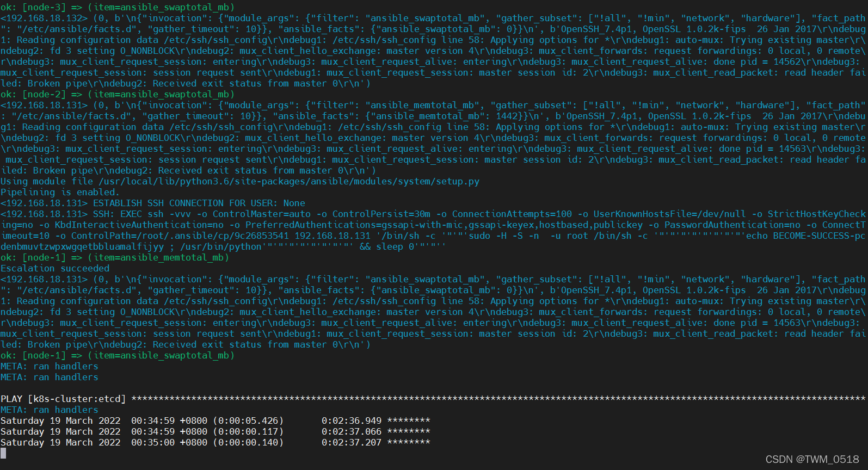Click the META line below the PLAY header
This screenshot has width=868, height=470.
pyautogui.click(x=50, y=410)
